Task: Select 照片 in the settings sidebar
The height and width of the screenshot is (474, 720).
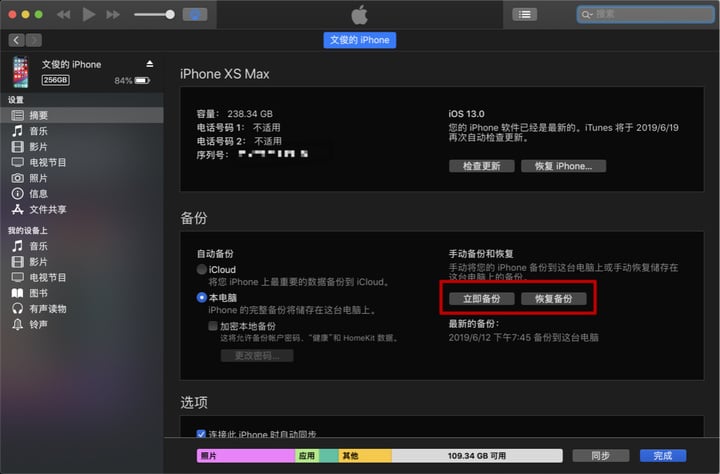Action: (x=38, y=178)
